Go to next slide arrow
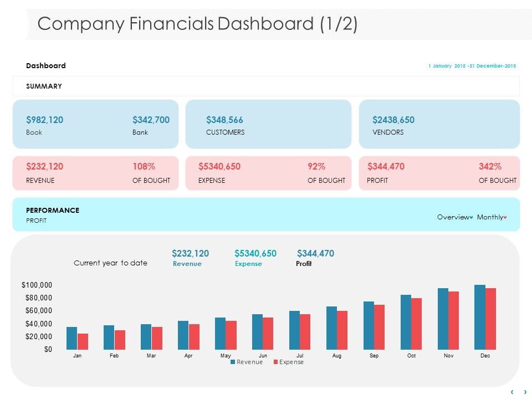Screen dimensions: 532x399 tap(525, 392)
